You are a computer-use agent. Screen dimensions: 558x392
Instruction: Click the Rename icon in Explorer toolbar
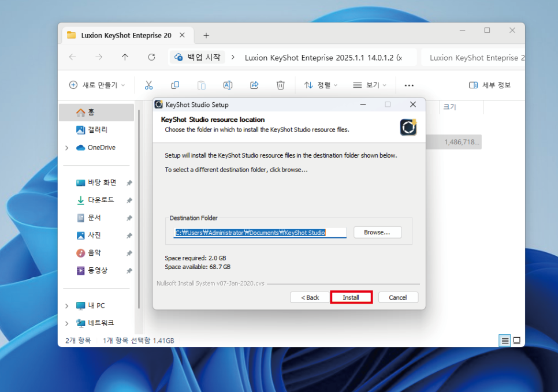(x=228, y=85)
